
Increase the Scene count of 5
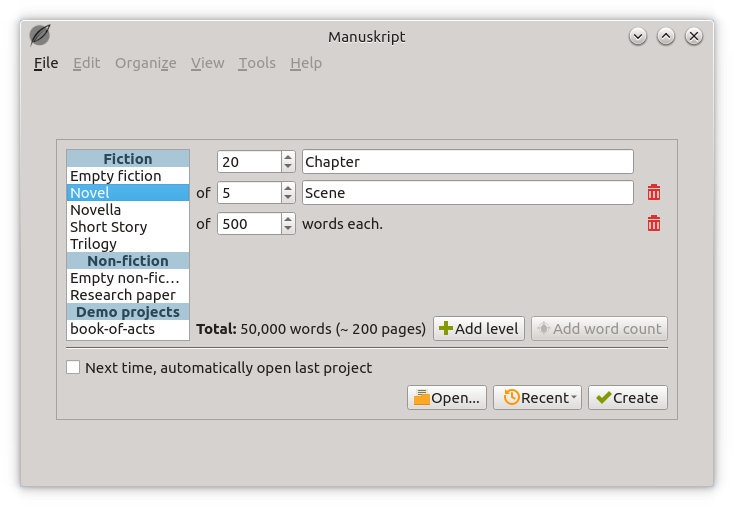coord(288,188)
